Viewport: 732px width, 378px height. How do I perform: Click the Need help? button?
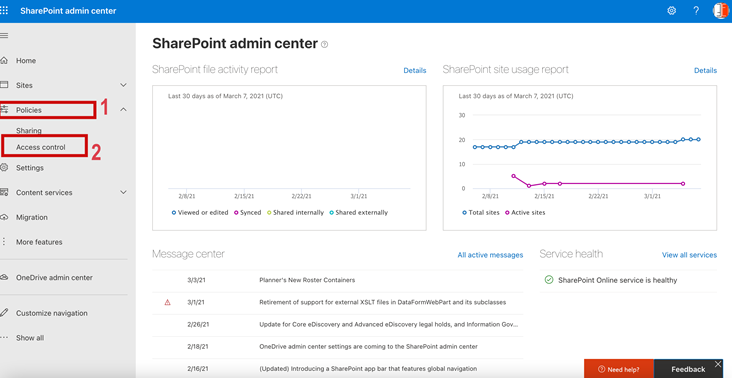619,369
